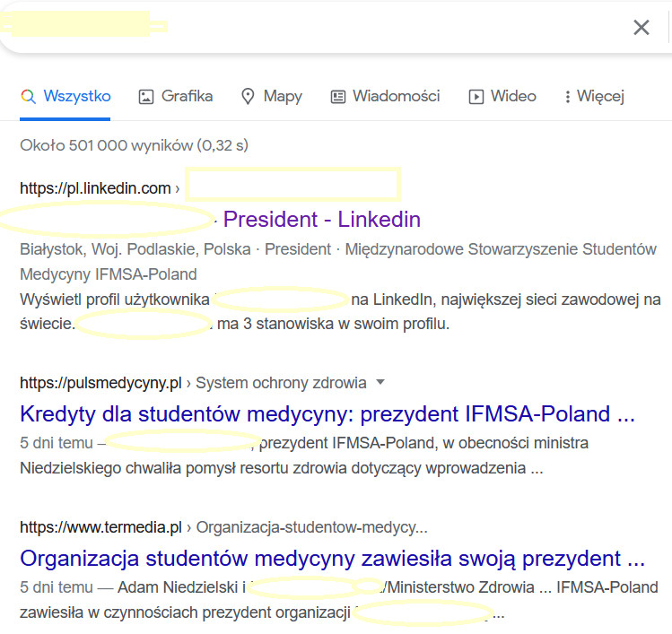The height and width of the screenshot is (634, 672).
Task: Click the newspaper icon for Wiadomości
Action: tap(338, 97)
